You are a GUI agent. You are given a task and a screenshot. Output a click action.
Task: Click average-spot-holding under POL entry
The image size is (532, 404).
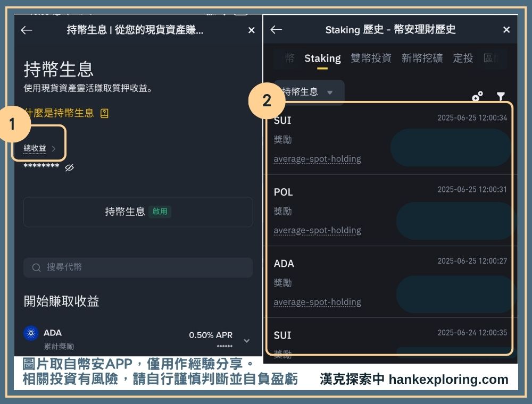point(317,231)
